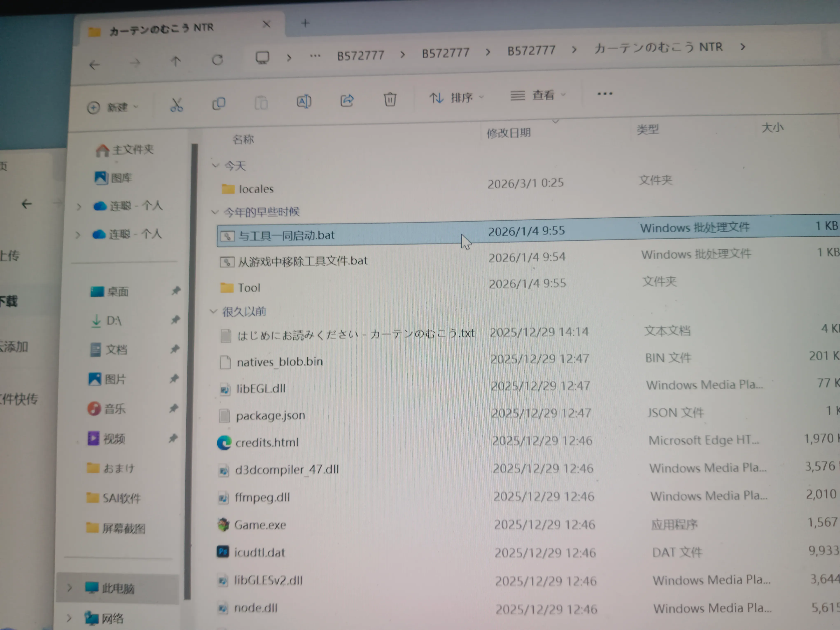Click the Refresh icon
840x630 pixels.
tap(217, 60)
